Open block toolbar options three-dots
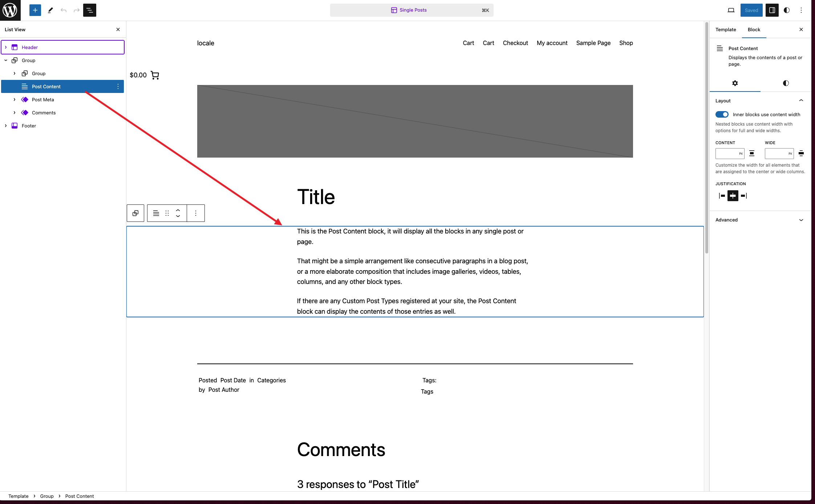 [196, 213]
